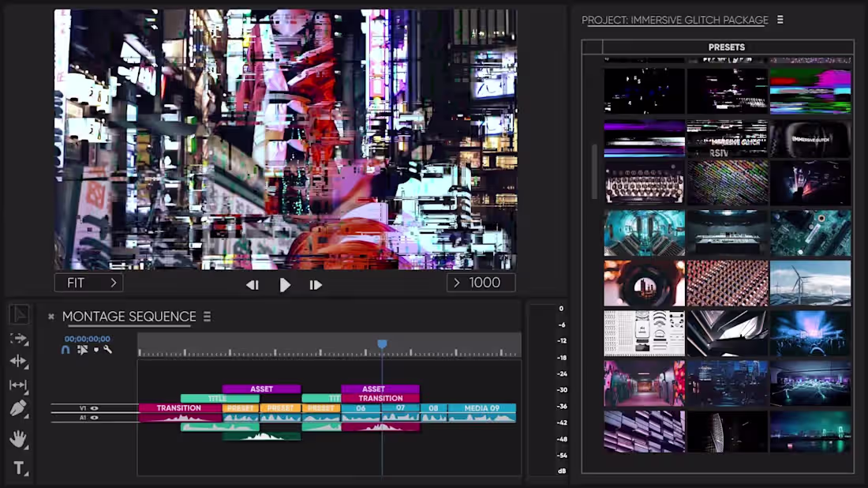The height and width of the screenshot is (488, 868).
Task: Toggle snapping with the magnet icon
Action: pyautogui.click(x=66, y=350)
